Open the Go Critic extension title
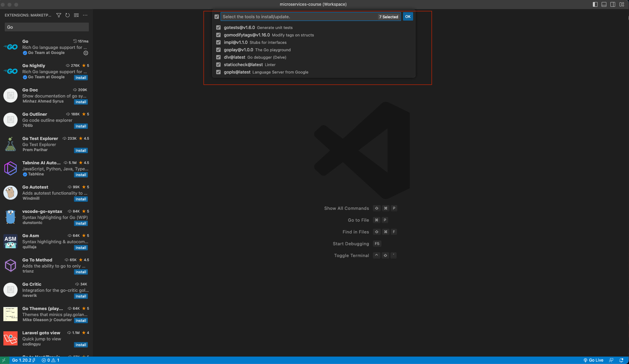This screenshot has width=629, height=364. [x=32, y=284]
